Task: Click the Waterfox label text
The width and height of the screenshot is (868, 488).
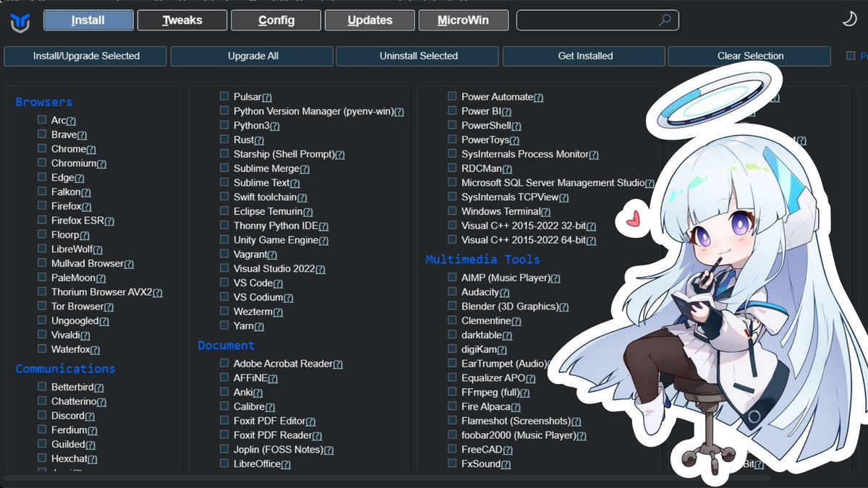Action: coord(71,349)
